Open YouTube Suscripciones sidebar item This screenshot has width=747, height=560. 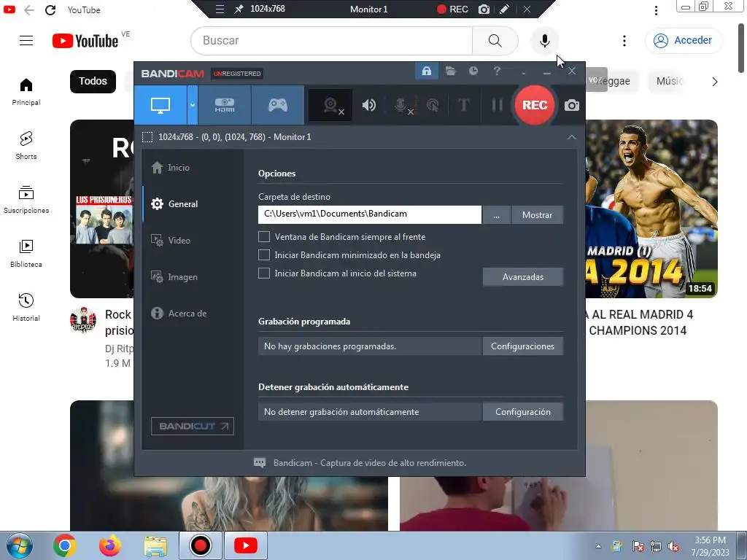[x=26, y=200]
